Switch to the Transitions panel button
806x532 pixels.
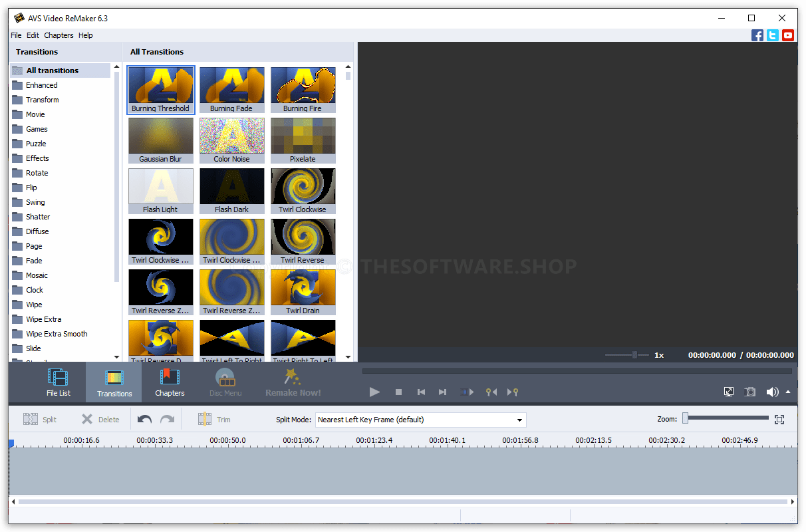tap(114, 382)
